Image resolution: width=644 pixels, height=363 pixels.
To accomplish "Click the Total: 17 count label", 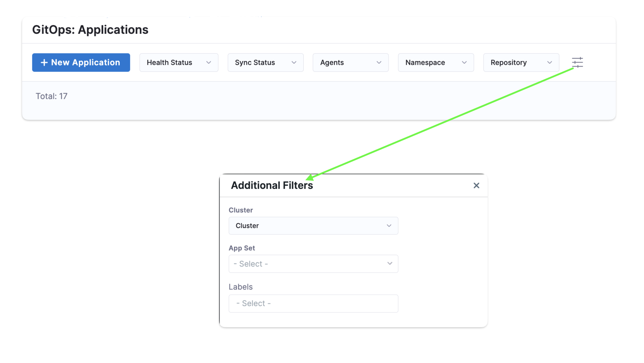I will pos(52,96).
